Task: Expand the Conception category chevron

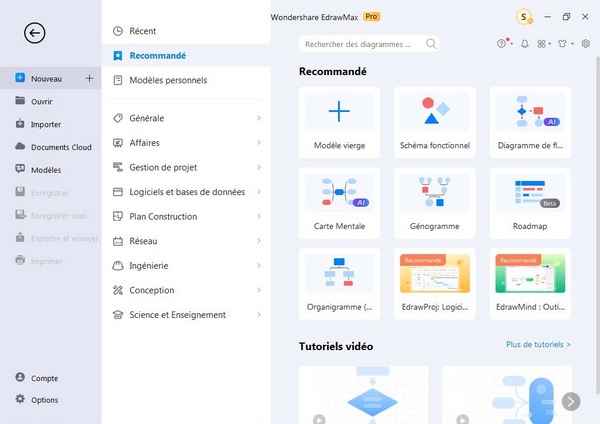Action: tap(259, 290)
